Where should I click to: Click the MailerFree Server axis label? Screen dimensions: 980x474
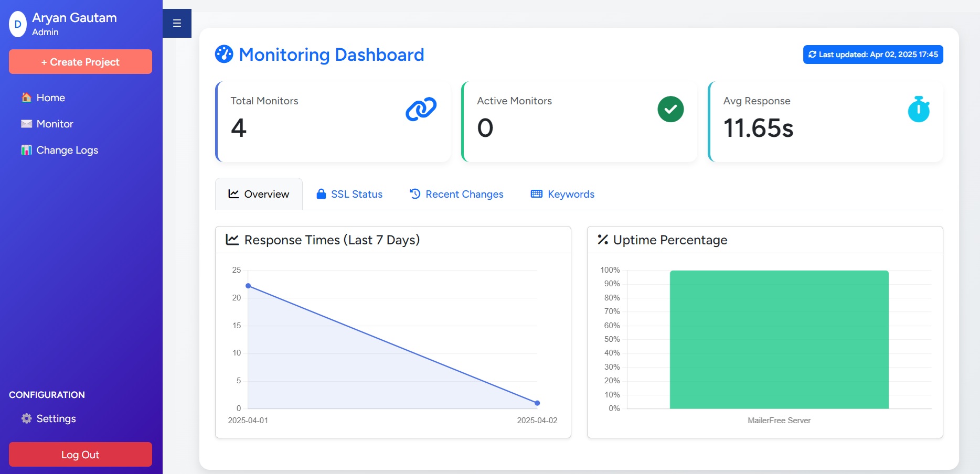tap(779, 421)
